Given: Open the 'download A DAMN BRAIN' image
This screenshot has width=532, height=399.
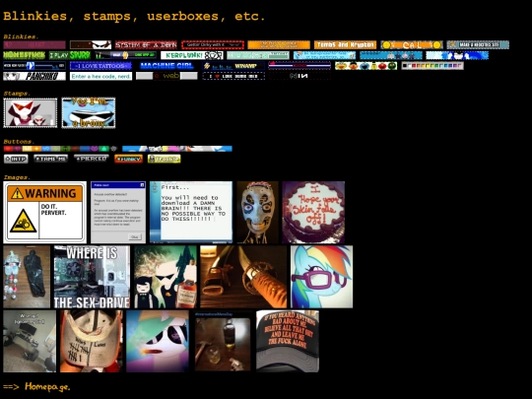Looking at the screenshot, I should 191,213.
